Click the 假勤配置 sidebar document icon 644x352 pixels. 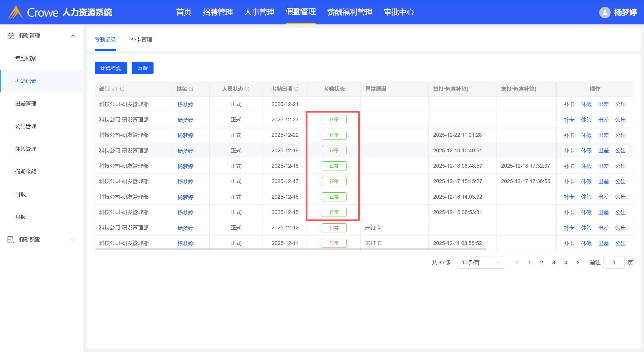tap(11, 240)
